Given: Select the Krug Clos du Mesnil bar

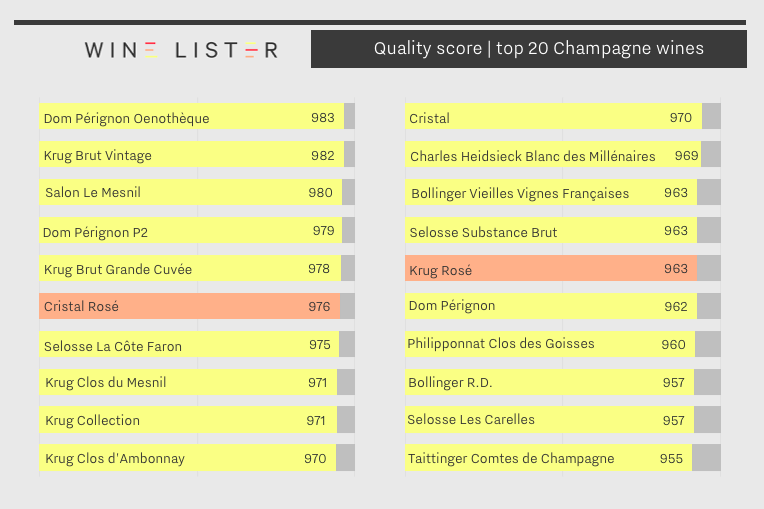Looking at the screenshot, I should tap(188, 382).
